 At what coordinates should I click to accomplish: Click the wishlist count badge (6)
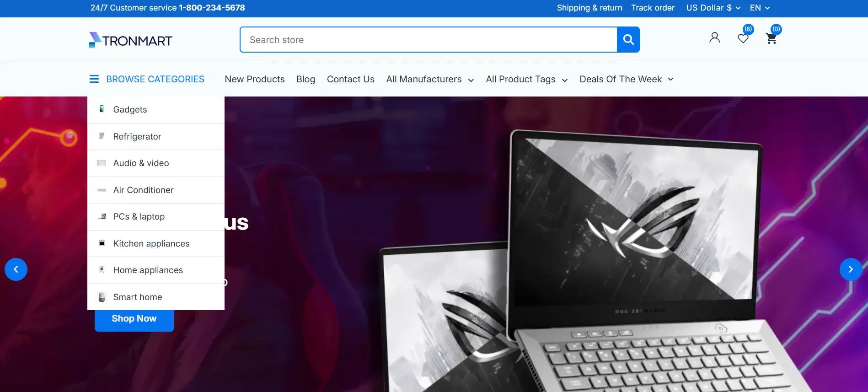click(x=748, y=29)
